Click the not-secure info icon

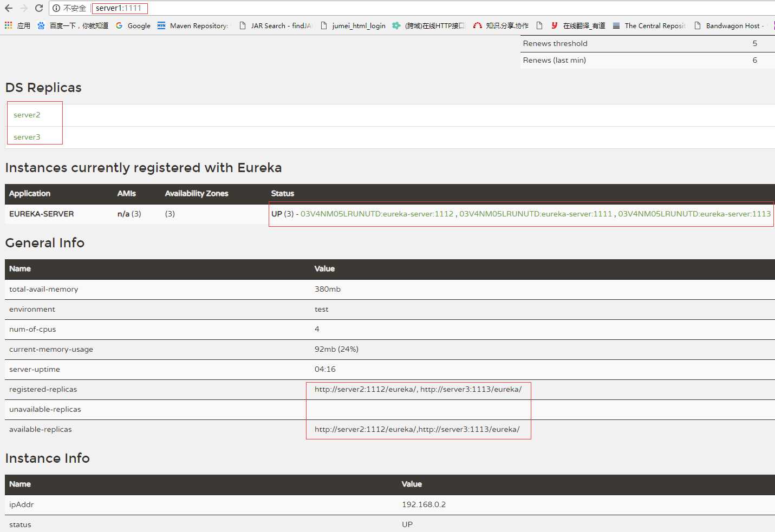[56, 8]
